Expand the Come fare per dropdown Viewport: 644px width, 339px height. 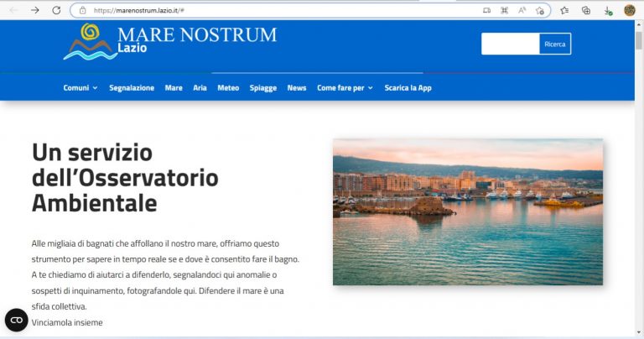[x=345, y=88]
